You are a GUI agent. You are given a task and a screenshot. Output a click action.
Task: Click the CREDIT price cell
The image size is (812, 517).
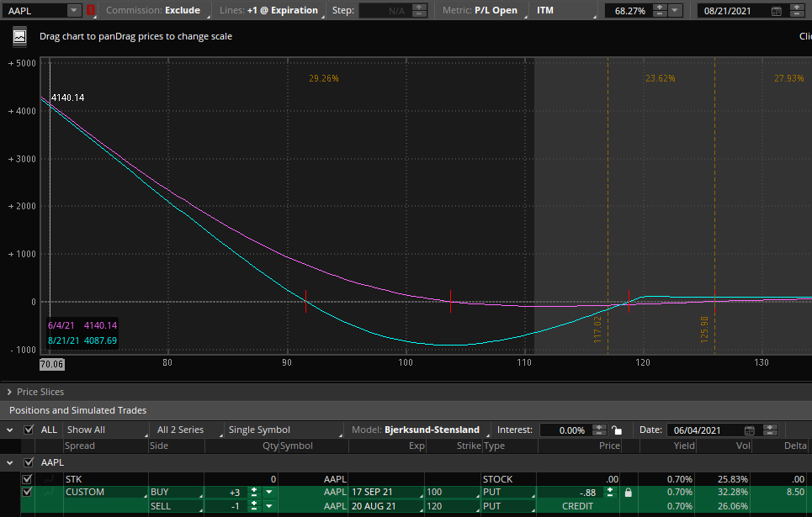point(577,506)
